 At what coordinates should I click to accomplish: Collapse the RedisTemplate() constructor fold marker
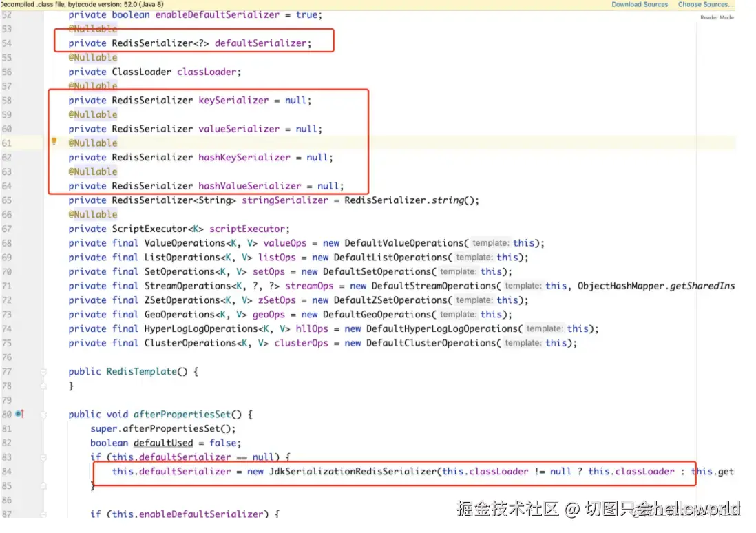coord(43,372)
